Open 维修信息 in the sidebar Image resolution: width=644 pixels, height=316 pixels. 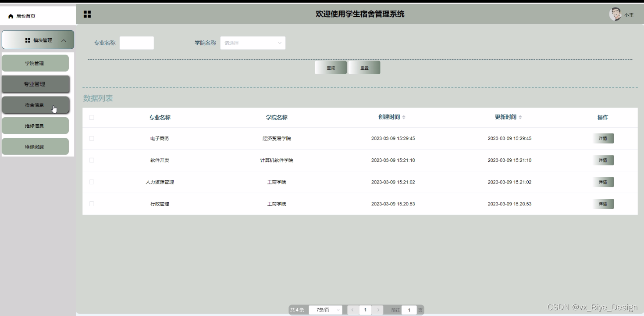35,126
